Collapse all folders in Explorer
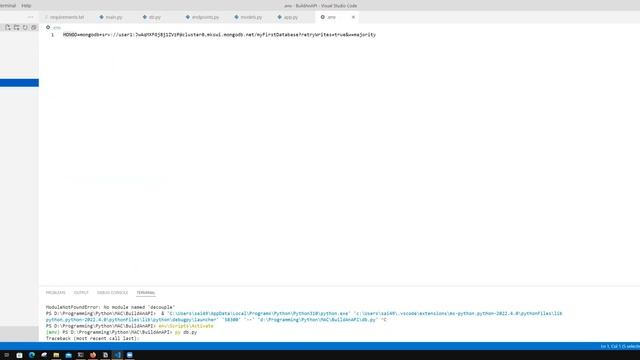Image resolution: width=640 pixels, height=360 pixels. [x=34, y=27]
